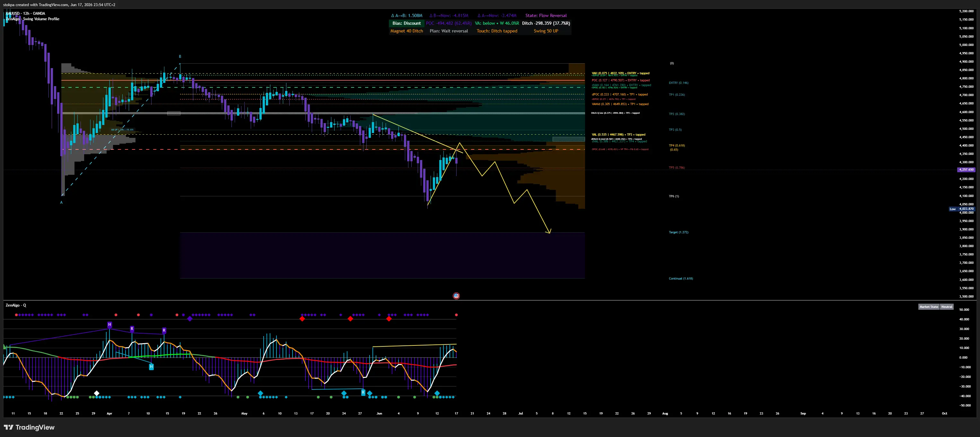Image resolution: width=980 pixels, height=437 pixels.
Task: Click the "Market State" table cell
Action: 929,307
